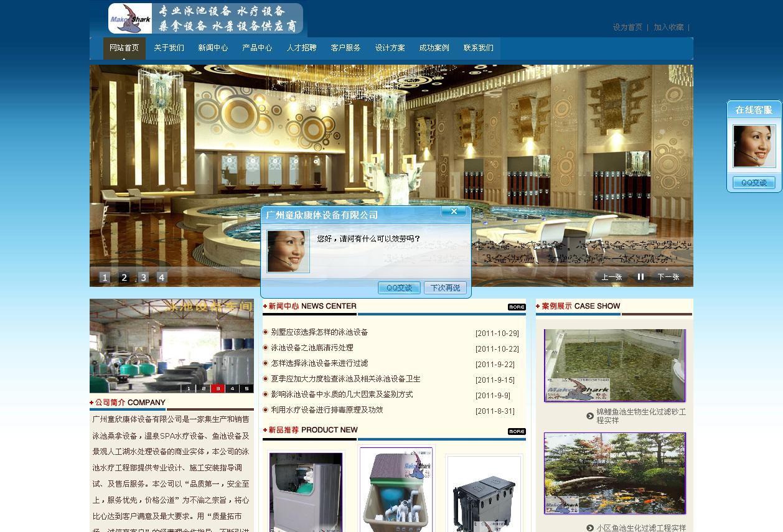
Task: Switch to the 产品中心 navigation tab
Action: click(256, 47)
